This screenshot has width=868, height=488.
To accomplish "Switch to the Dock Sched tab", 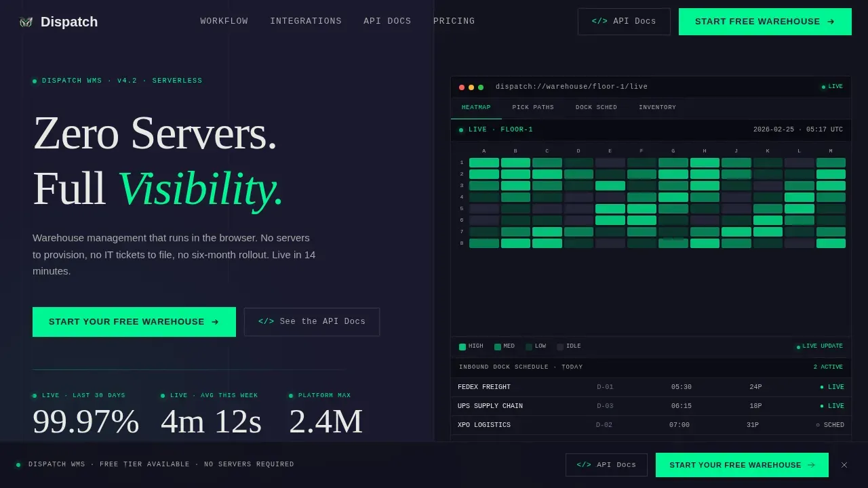I will 596,108.
